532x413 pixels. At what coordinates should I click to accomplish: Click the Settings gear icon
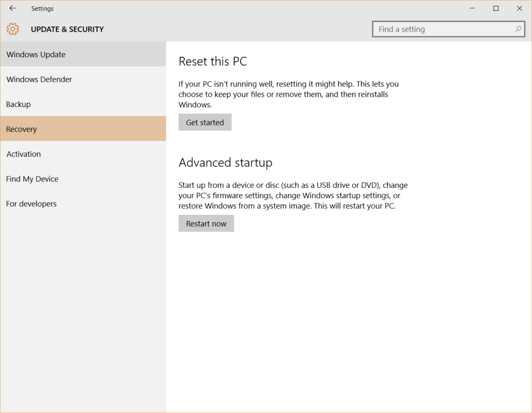13,29
